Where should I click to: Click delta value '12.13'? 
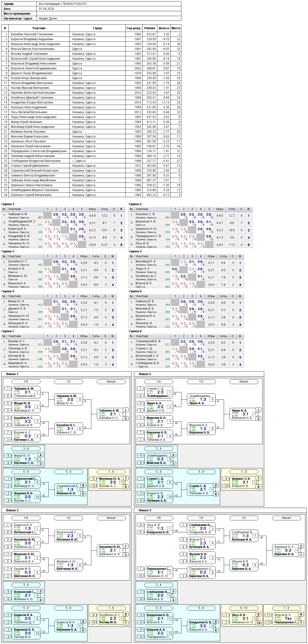coord(165,102)
